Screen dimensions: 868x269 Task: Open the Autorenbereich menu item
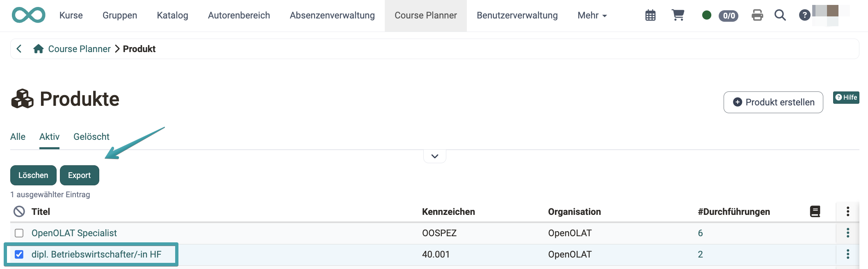(239, 15)
